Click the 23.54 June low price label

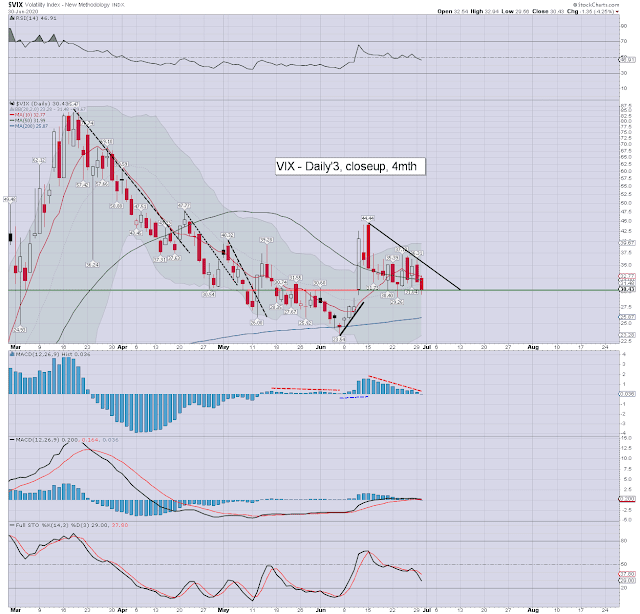click(339, 339)
